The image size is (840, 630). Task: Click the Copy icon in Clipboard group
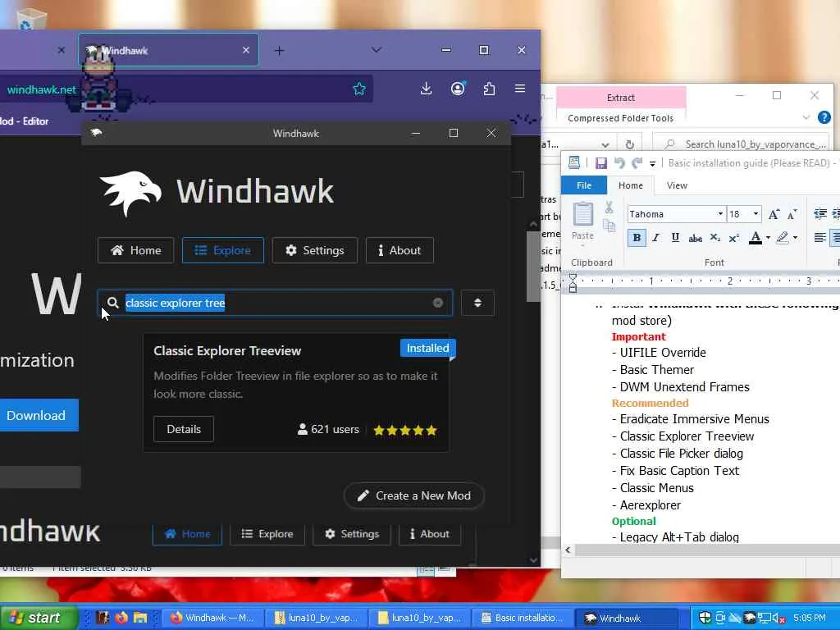[x=609, y=226]
